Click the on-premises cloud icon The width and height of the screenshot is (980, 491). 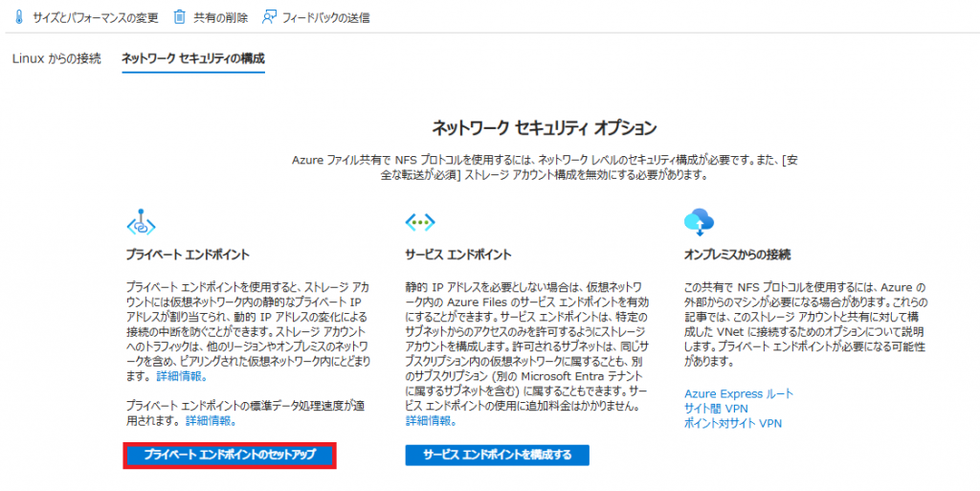700,222
